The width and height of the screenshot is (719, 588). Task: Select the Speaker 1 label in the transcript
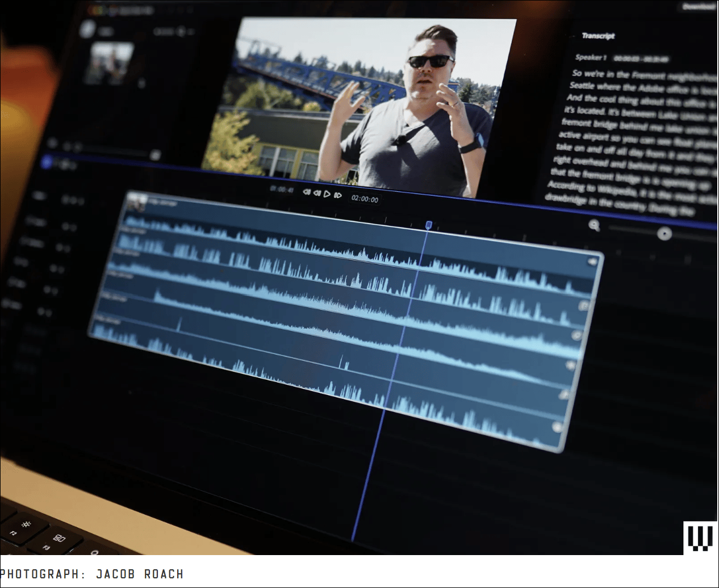pyautogui.click(x=591, y=57)
